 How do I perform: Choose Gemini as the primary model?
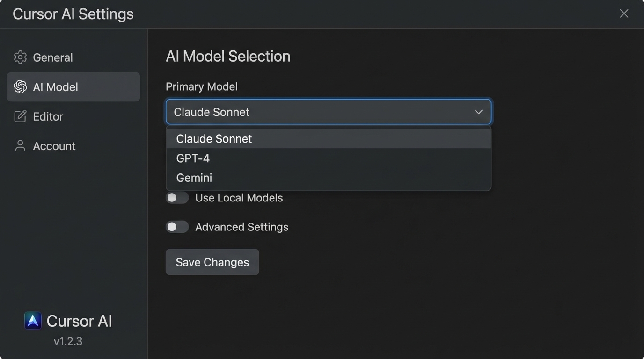tap(194, 178)
